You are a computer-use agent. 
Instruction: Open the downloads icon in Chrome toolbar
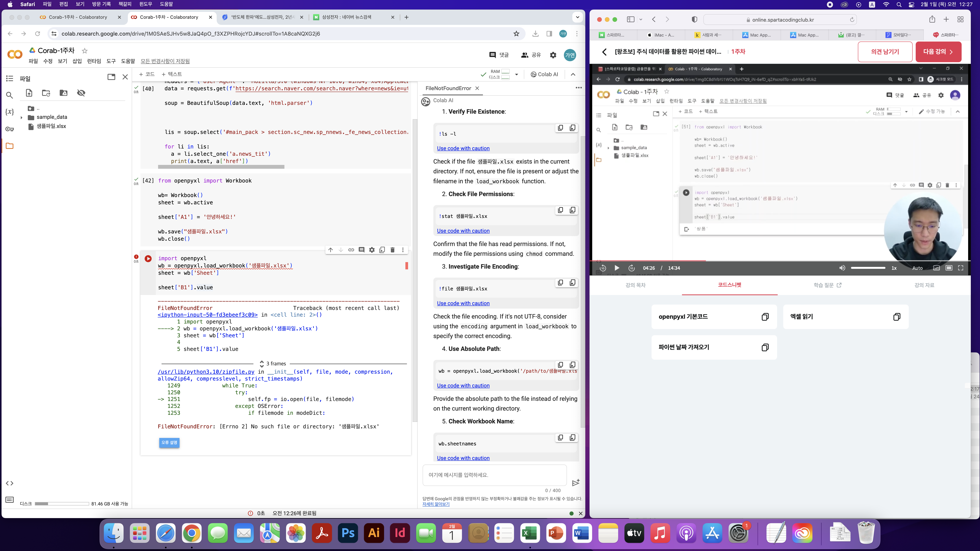tap(535, 34)
